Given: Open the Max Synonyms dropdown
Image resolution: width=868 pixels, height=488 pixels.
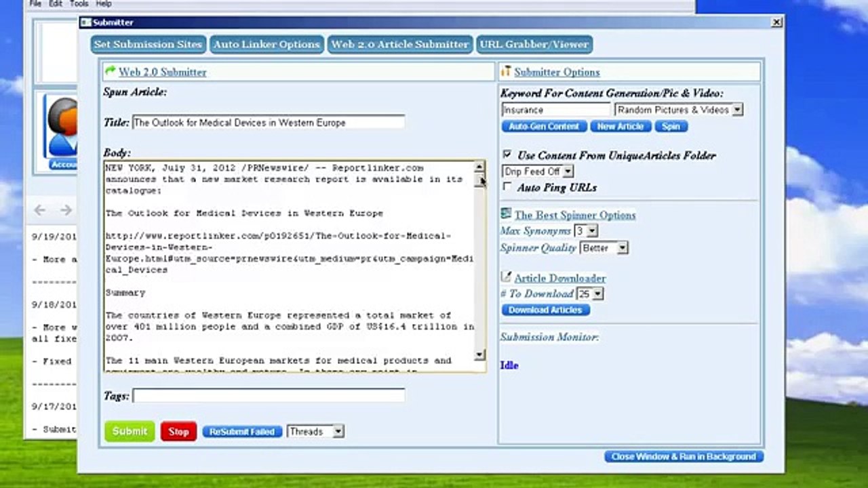Looking at the screenshot, I should click(x=586, y=231).
